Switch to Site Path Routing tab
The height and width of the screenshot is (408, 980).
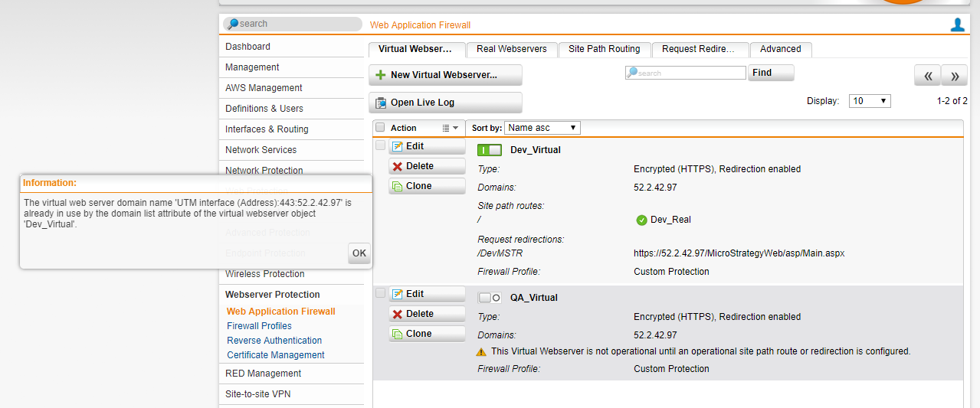604,49
